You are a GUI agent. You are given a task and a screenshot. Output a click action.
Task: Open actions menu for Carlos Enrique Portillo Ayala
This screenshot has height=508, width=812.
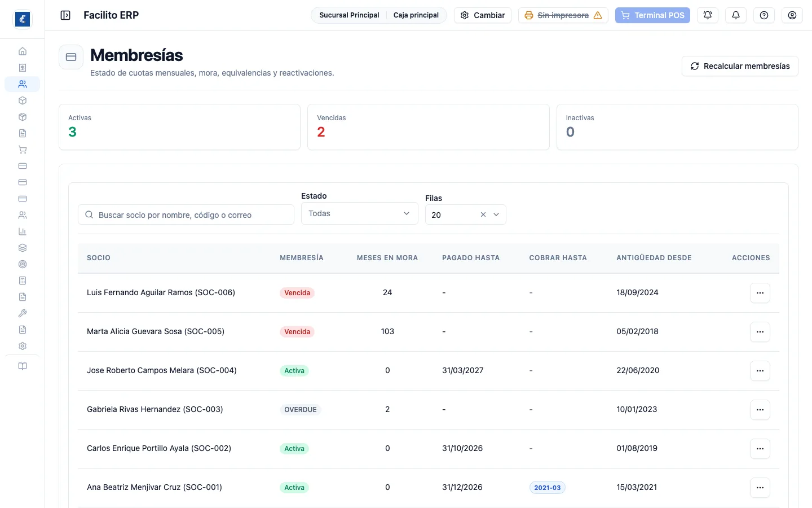coord(760,449)
